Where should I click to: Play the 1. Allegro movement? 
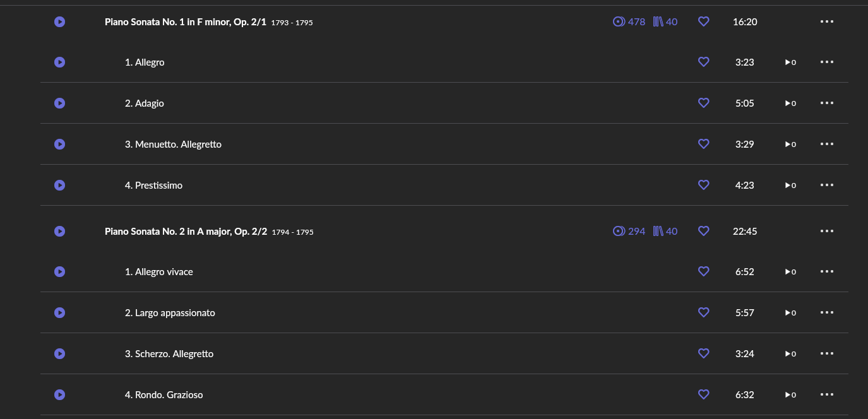pos(59,62)
